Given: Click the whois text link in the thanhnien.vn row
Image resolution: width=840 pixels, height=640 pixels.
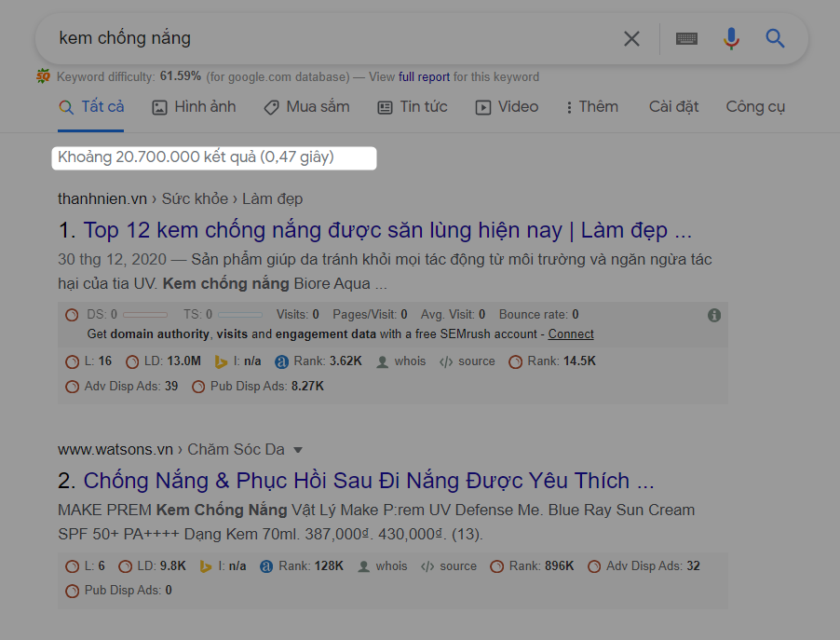Looking at the screenshot, I should [410, 361].
